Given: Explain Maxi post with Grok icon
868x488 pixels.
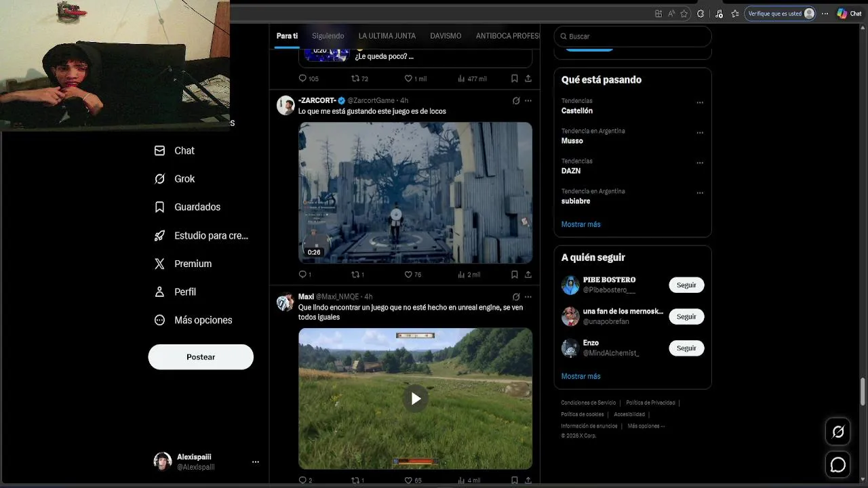Looking at the screenshot, I should click(x=516, y=296).
